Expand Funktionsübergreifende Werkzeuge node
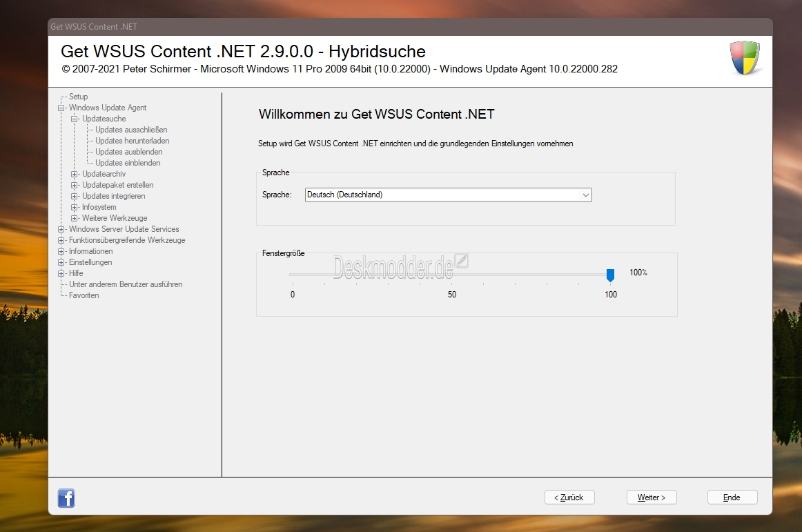This screenshot has height=532, width=802. [x=61, y=240]
